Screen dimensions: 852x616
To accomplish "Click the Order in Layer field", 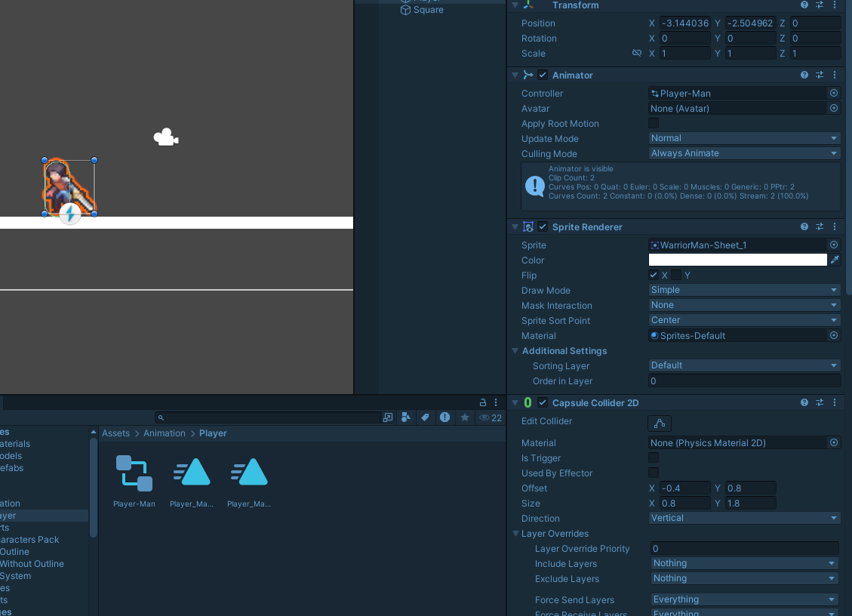I will pyautogui.click(x=744, y=381).
